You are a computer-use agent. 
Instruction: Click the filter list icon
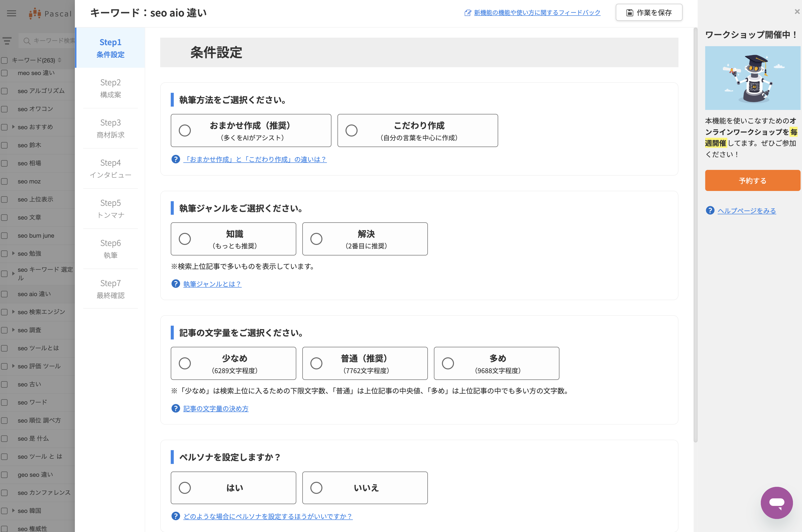(7, 41)
